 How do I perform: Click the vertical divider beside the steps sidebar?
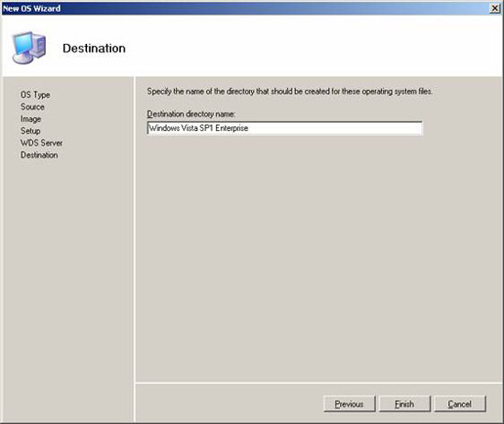(135, 249)
